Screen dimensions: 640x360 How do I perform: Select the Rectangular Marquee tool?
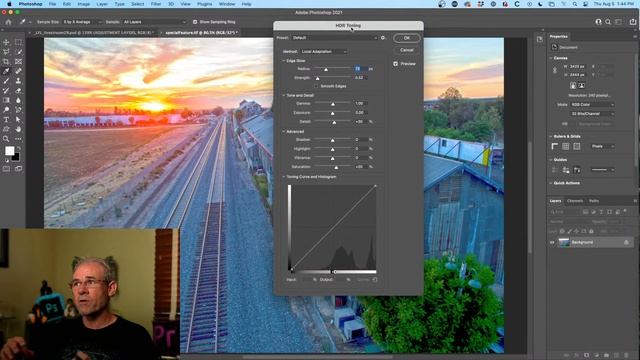click(18, 42)
